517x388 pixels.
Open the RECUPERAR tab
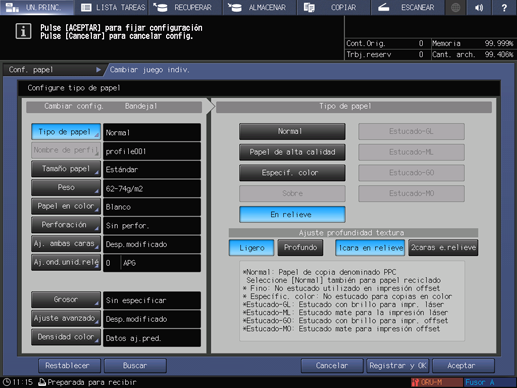(185, 7)
